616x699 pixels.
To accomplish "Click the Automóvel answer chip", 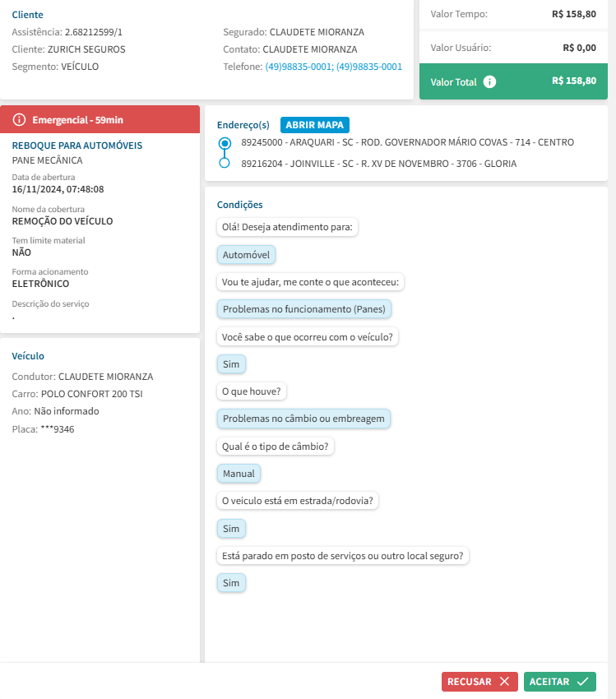I will pyautogui.click(x=247, y=255).
